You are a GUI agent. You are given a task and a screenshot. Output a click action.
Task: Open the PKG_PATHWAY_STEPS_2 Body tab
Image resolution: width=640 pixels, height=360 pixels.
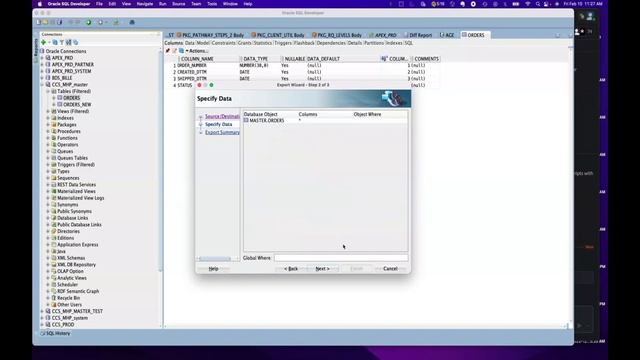(x=210, y=35)
